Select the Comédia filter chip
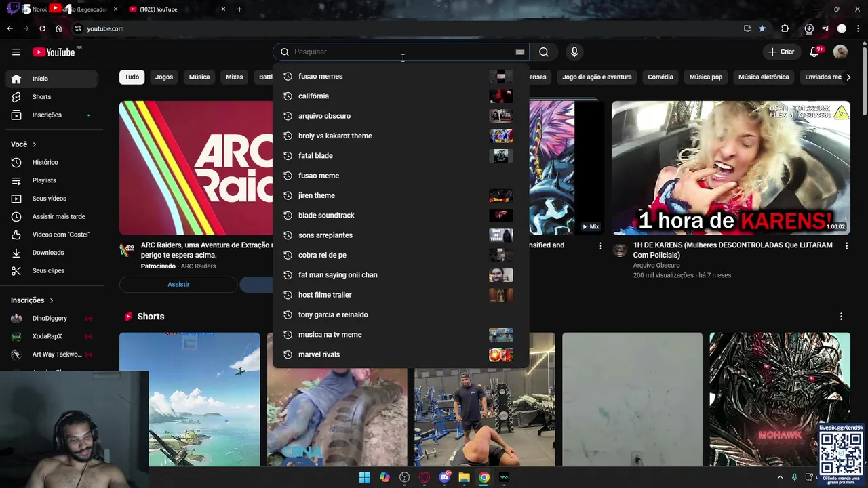The height and width of the screenshot is (488, 868). 660,77
